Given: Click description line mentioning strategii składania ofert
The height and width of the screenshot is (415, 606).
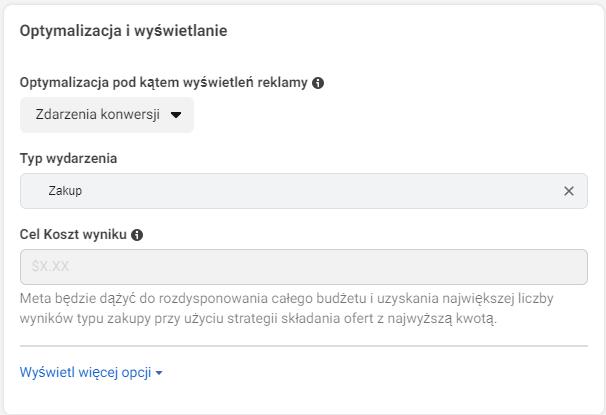Looking at the screenshot, I should click(258, 320).
